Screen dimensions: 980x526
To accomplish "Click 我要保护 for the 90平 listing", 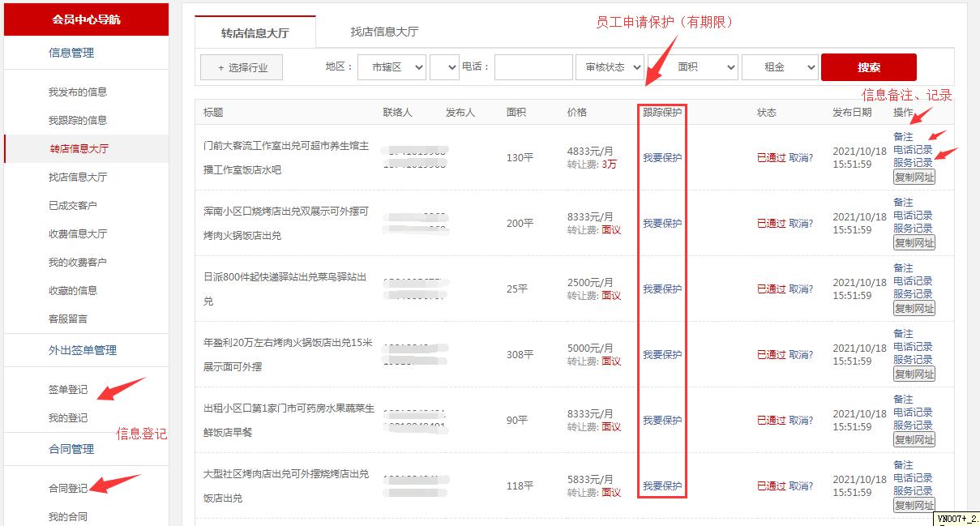I will [662, 421].
